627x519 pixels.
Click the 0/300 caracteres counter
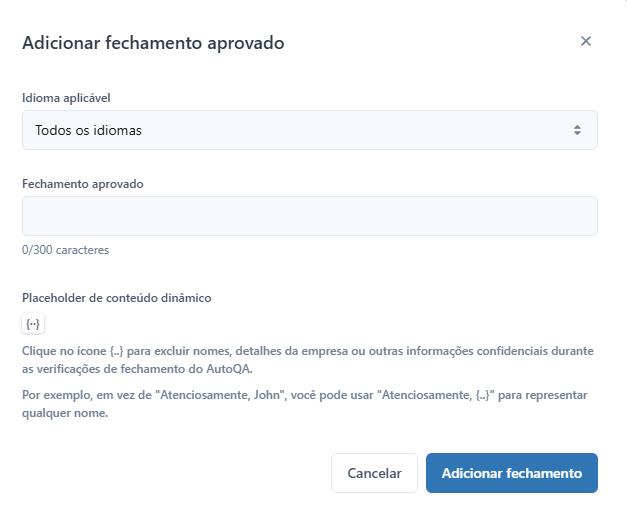(x=65, y=250)
